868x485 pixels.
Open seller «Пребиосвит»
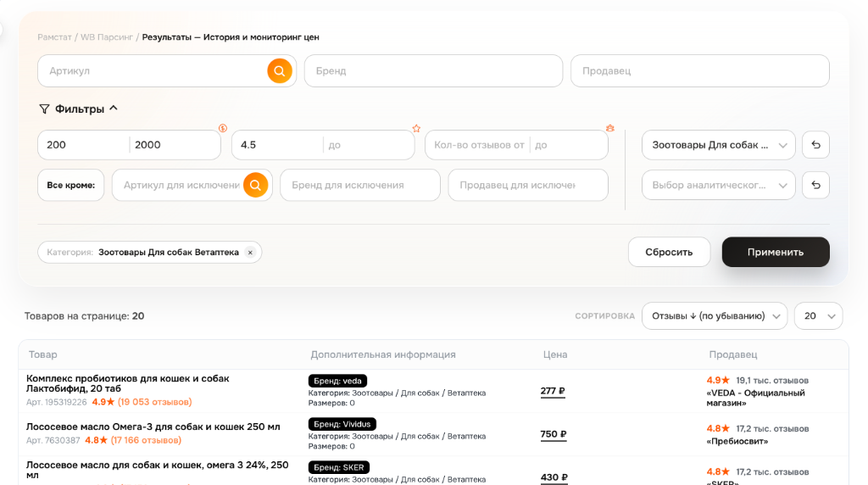(x=737, y=441)
